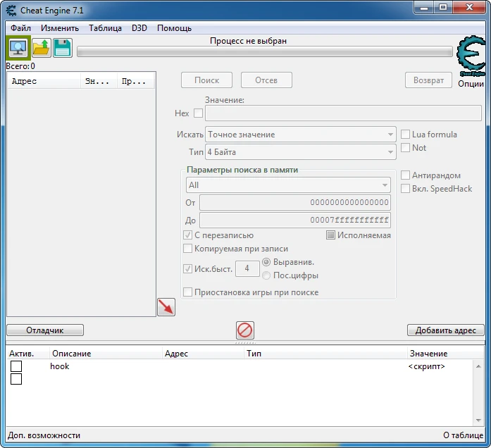This screenshot has height=448, width=491.
Task: Select the Выравнив. radio button
Action: tap(266, 262)
